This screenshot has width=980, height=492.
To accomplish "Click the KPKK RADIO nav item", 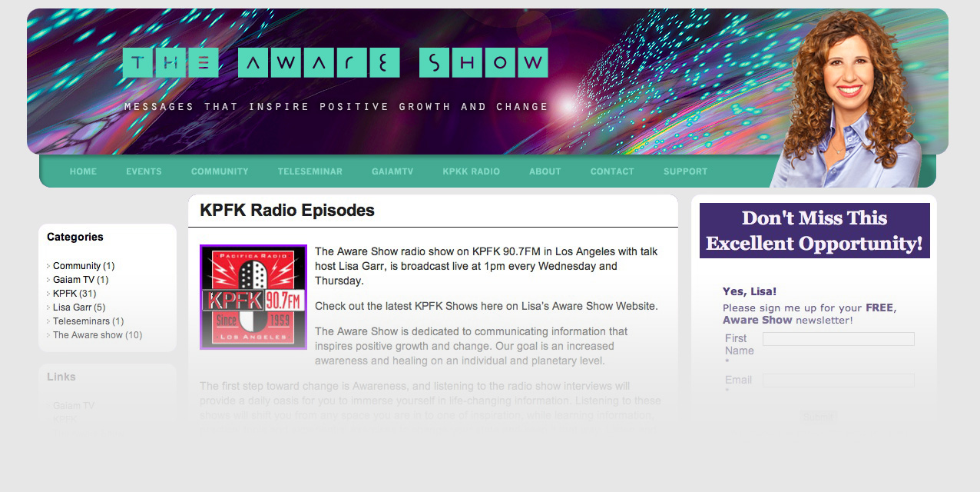I will (x=471, y=171).
